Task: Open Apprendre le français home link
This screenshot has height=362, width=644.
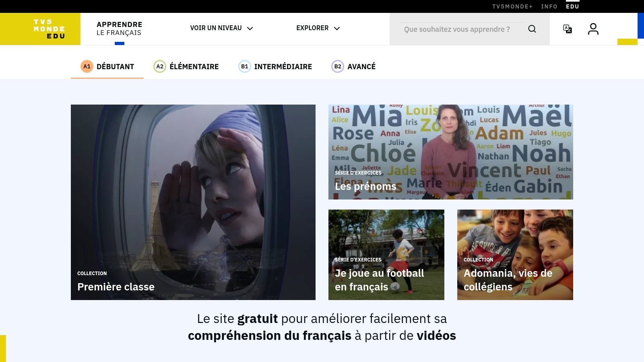Action: tap(120, 29)
